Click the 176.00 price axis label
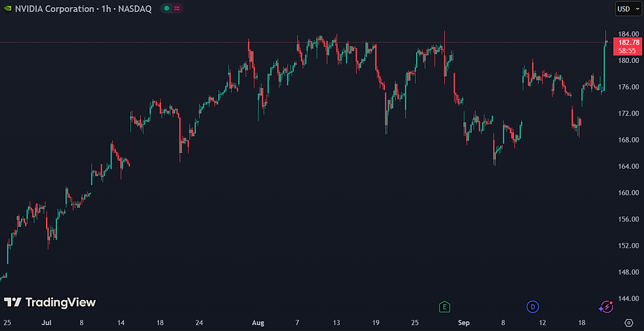 point(629,87)
